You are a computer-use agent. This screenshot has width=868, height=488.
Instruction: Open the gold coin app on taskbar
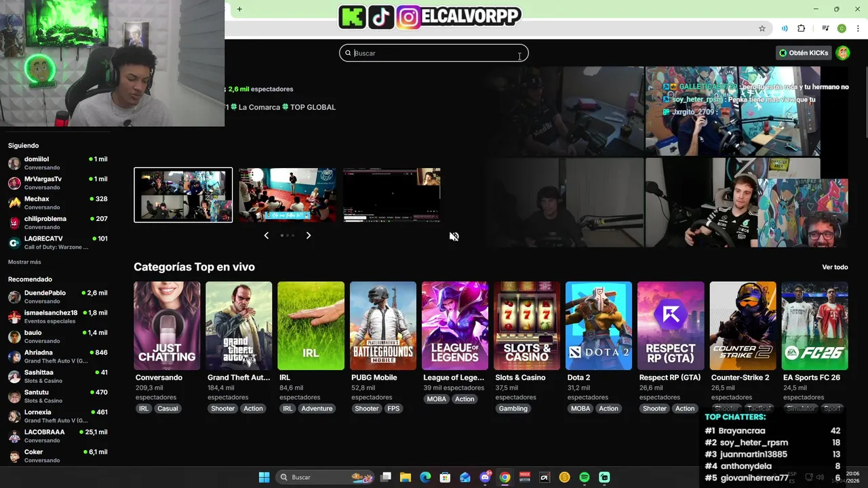coord(565,477)
